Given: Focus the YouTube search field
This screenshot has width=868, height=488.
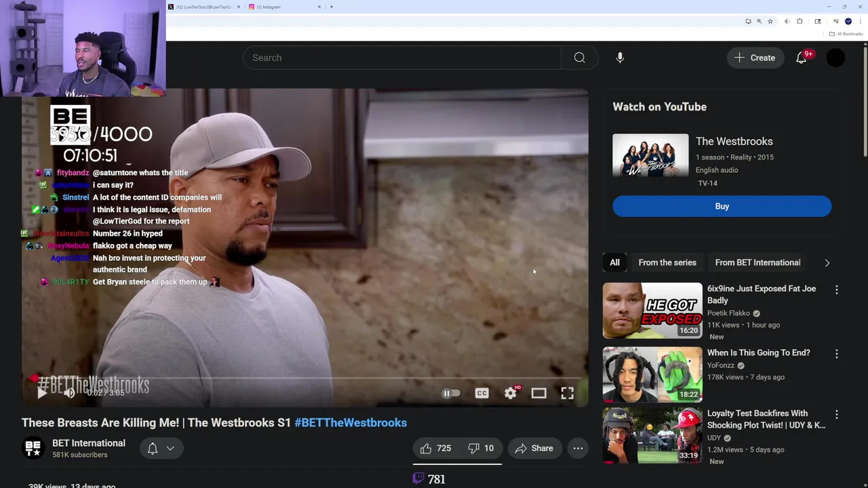Looking at the screenshot, I should point(402,58).
